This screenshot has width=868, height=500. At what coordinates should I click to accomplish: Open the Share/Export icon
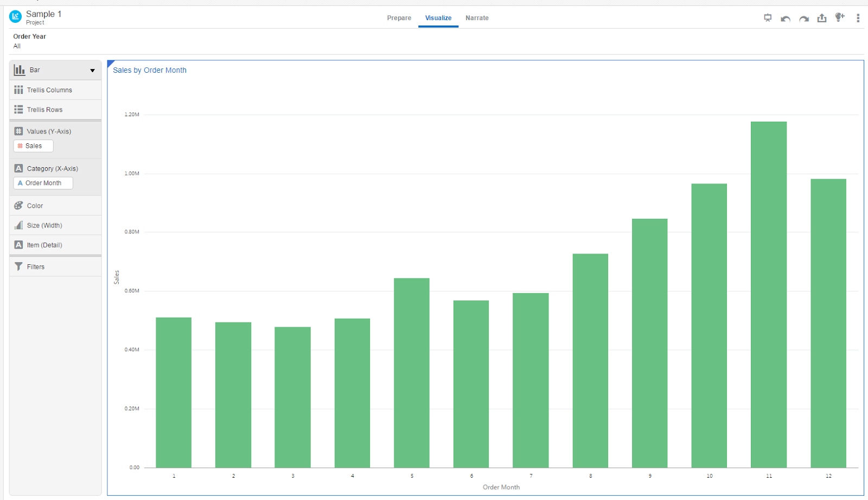(821, 18)
